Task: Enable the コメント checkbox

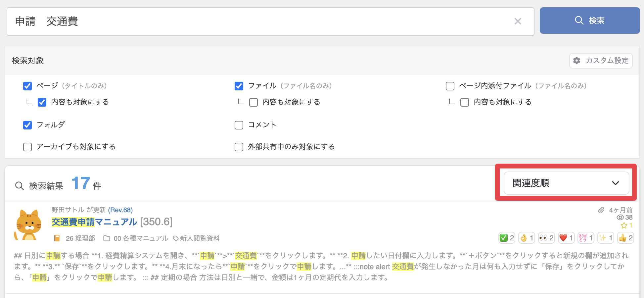Action: 239,125
